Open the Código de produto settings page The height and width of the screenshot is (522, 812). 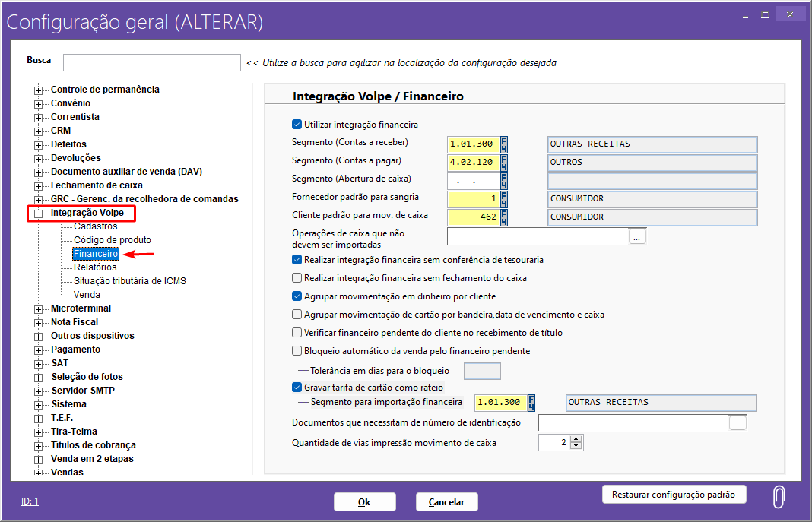(x=112, y=240)
